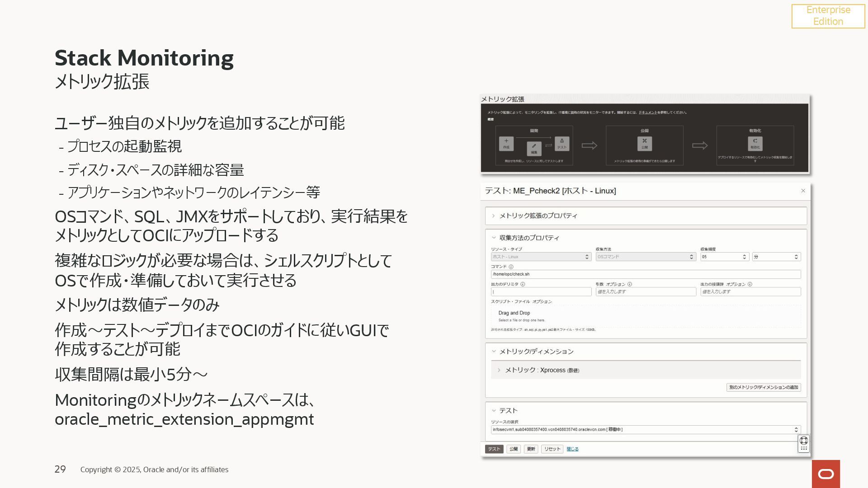The width and height of the screenshot is (868, 488).
Task: Click the /home/opc/check.sh command field
Action: (646, 274)
